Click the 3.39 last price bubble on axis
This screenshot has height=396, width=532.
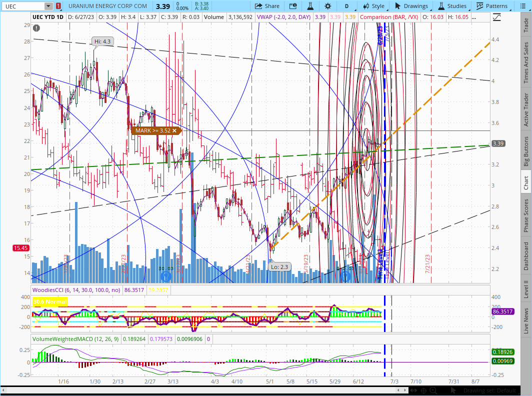(x=498, y=143)
